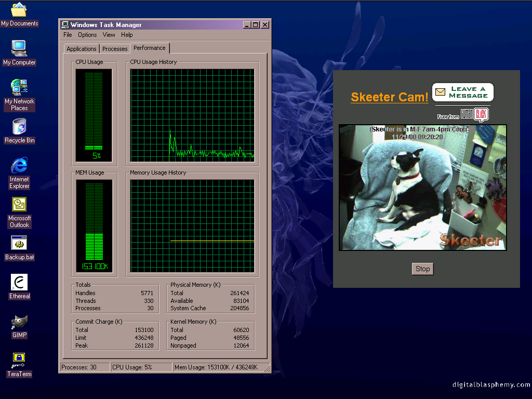This screenshot has width=532, height=399.
Task: Open the File menu in Task Manager
Action: 68,35
